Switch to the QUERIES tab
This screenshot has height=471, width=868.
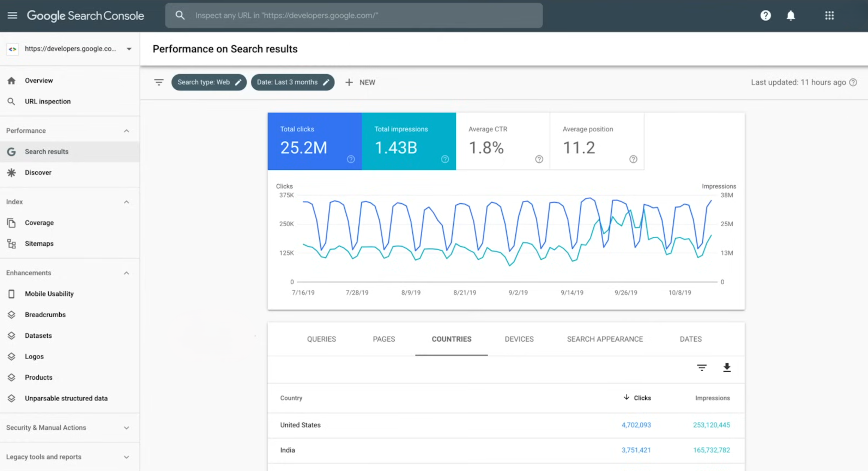click(321, 339)
